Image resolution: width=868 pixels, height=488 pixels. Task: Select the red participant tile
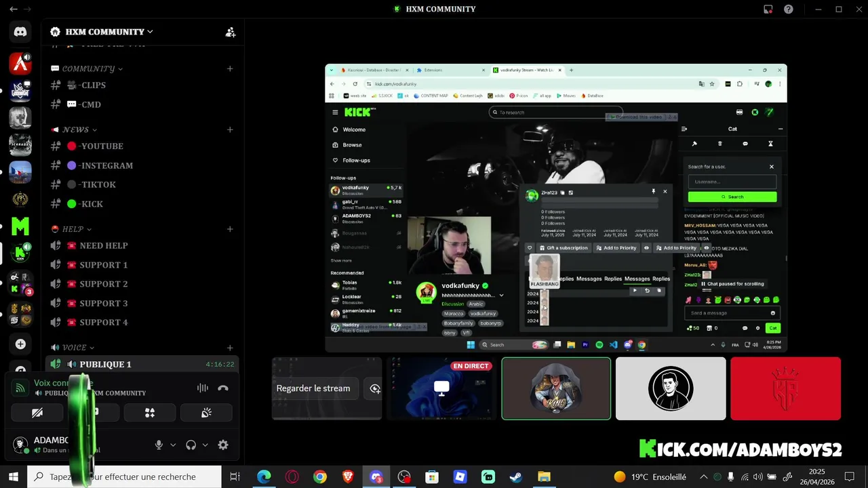(x=785, y=388)
